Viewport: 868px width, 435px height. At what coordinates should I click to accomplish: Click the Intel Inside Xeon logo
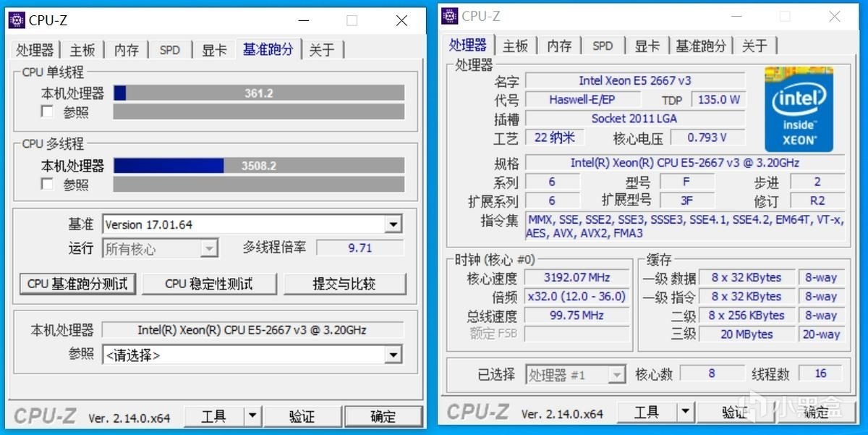pos(799,109)
